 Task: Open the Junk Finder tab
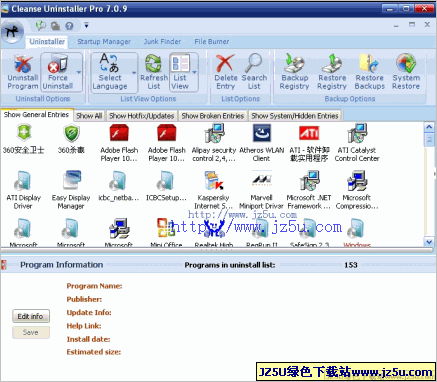coord(162,42)
